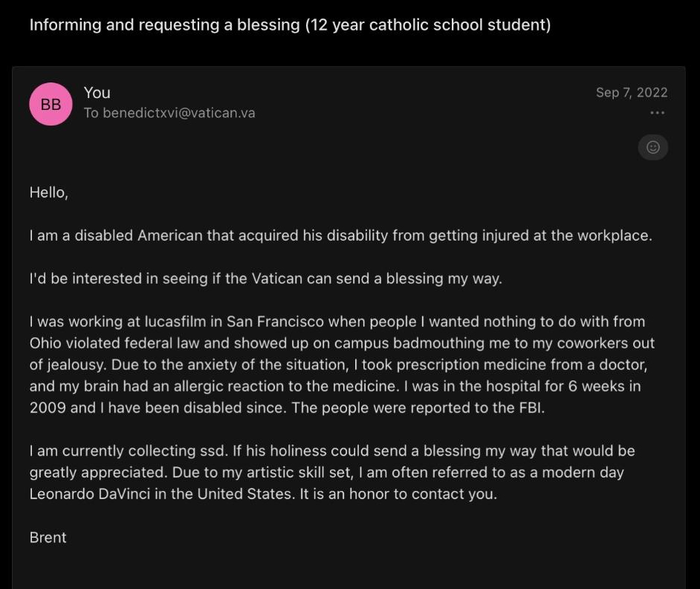Click the sentence about disabled American

[x=340, y=235]
